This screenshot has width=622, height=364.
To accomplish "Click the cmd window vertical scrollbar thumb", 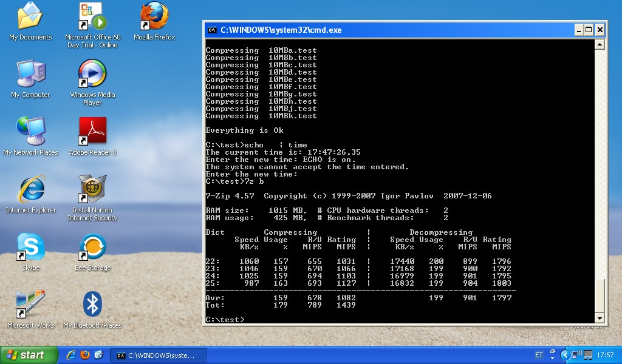I will click(600, 296).
